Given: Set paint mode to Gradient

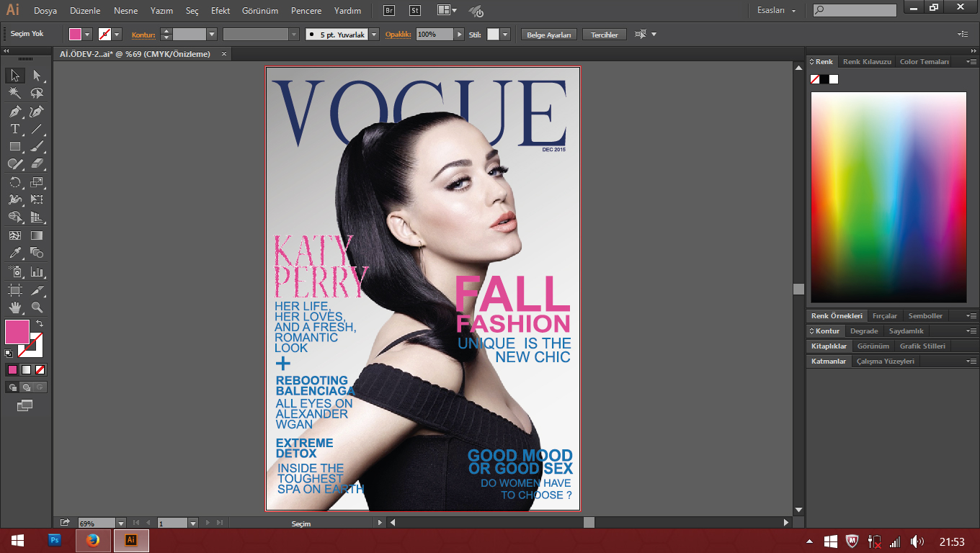Looking at the screenshot, I should [27, 369].
